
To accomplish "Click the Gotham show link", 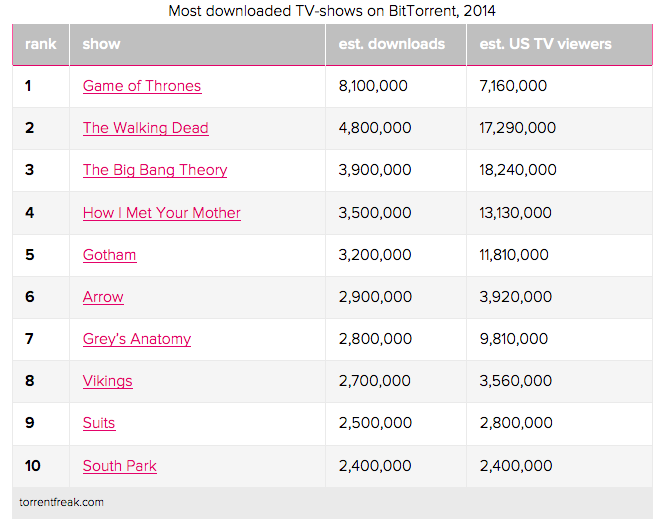I will [109, 255].
